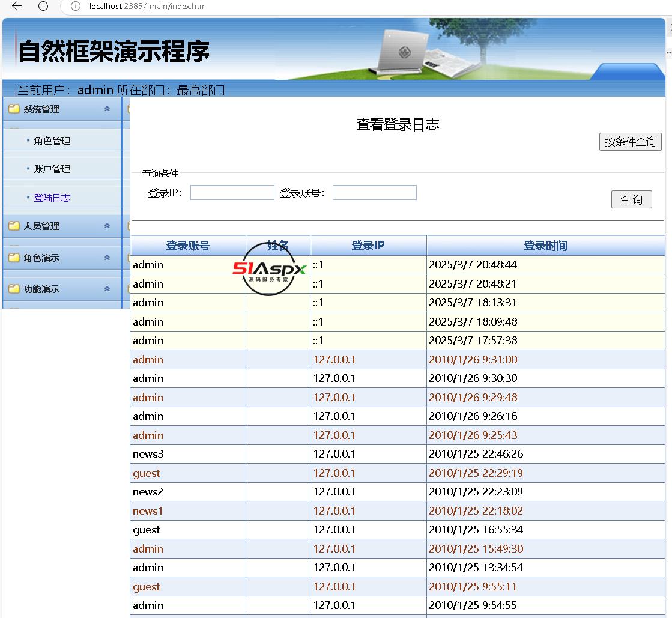Click the folder icon beside 功能演示
This screenshot has height=618, width=672.
click(14, 289)
